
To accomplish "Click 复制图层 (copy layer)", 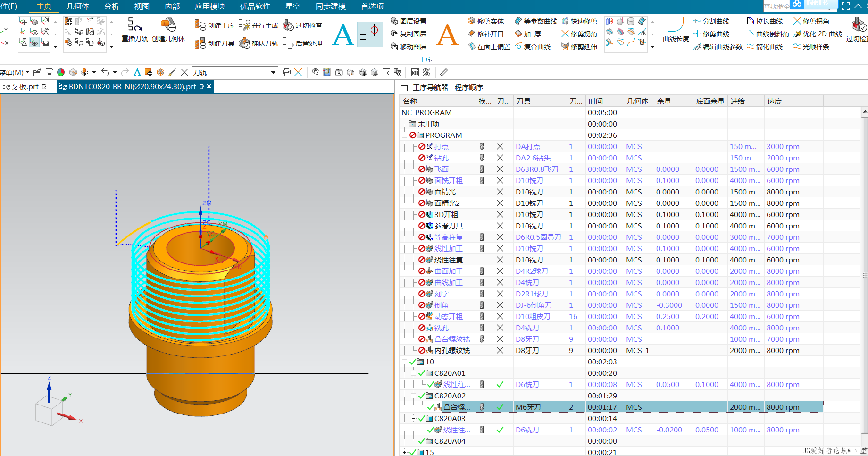I will pyautogui.click(x=409, y=34).
